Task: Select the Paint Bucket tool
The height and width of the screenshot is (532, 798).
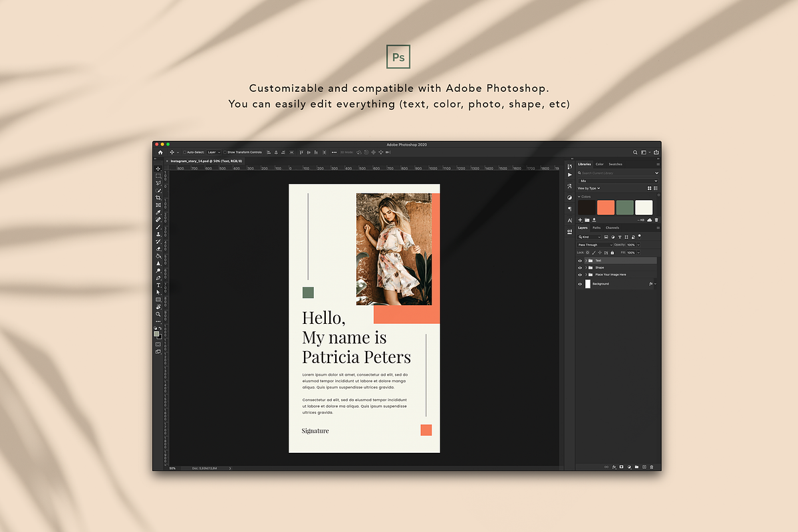Action: point(160,255)
